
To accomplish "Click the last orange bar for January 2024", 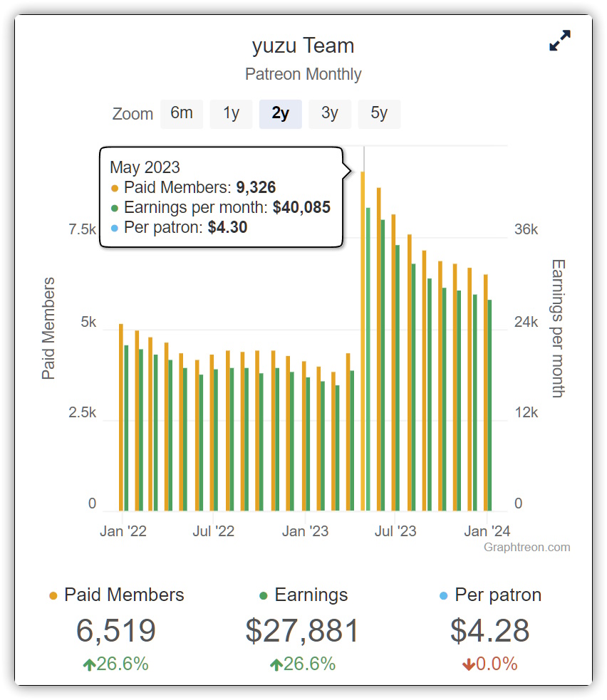I will coord(486,393).
